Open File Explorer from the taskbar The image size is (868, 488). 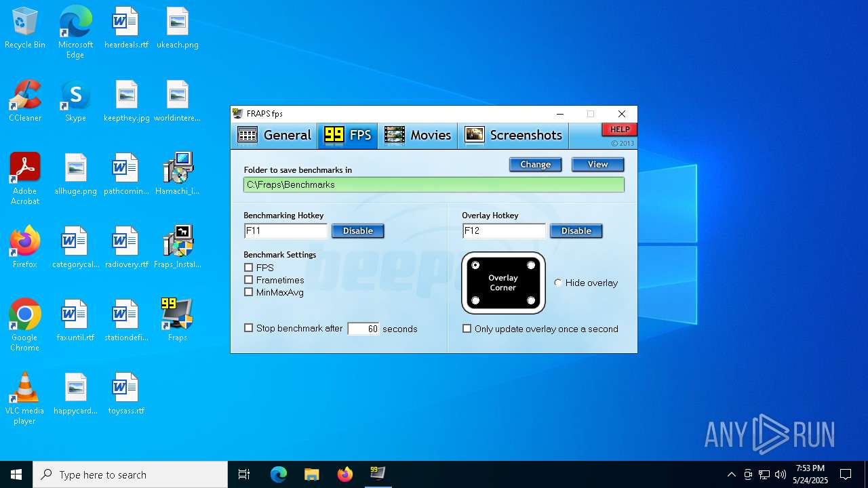coord(312,474)
